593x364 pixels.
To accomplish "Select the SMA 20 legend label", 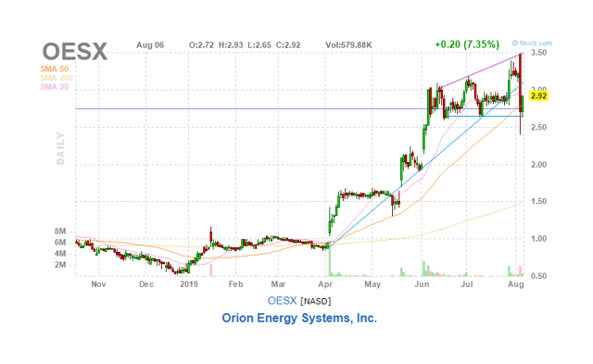I will 55,87.
